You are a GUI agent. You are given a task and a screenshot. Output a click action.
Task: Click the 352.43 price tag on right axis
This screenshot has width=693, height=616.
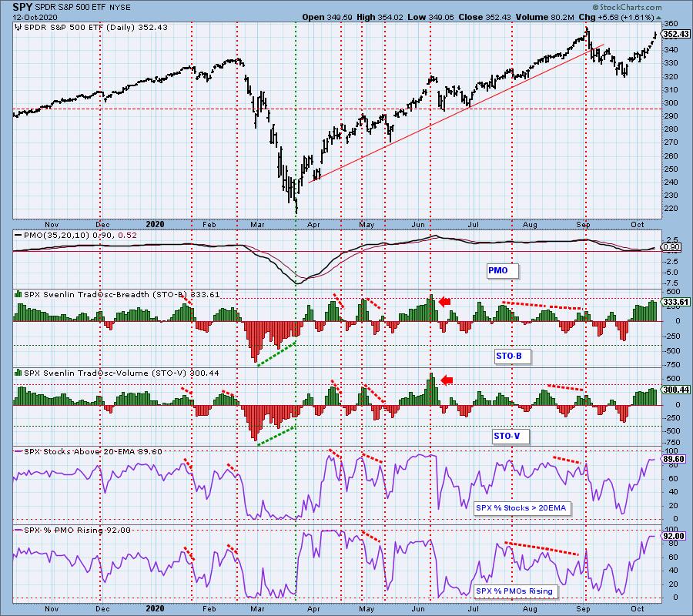[676, 34]
